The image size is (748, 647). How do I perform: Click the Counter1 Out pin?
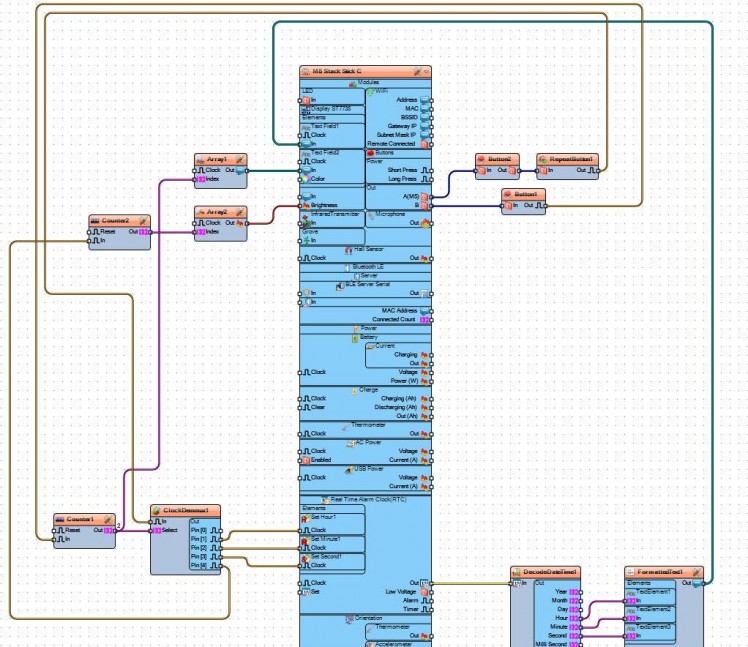click(x=115, y=531)
